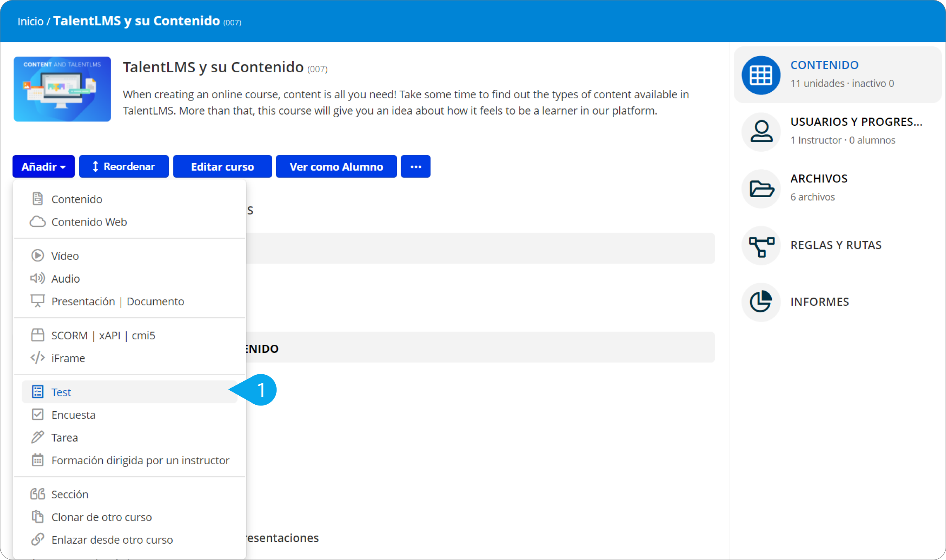
Task: Click the checkbox icon beside Encuesta
Action: pyautogui.click(x=37, y=415)
